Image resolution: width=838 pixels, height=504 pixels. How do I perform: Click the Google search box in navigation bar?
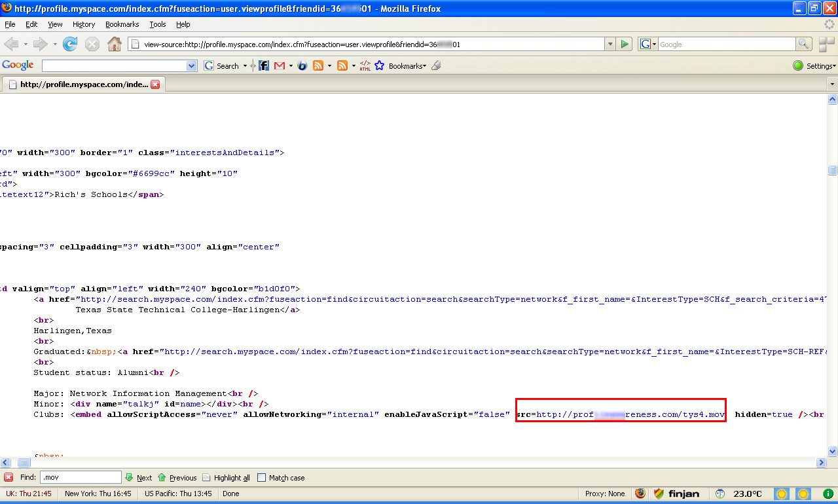[727, 44]
